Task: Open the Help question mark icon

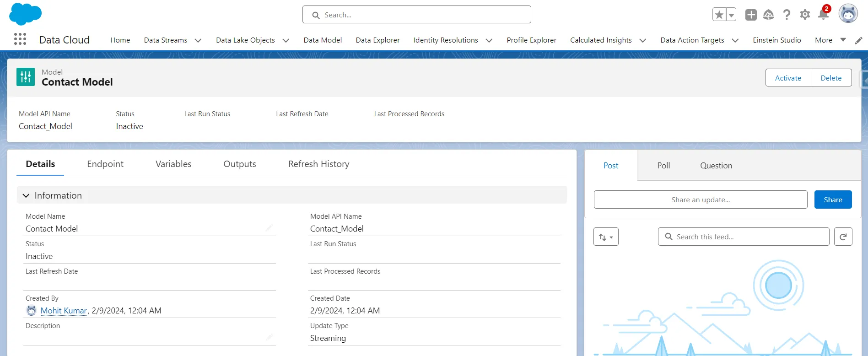Action: (787, 15)
